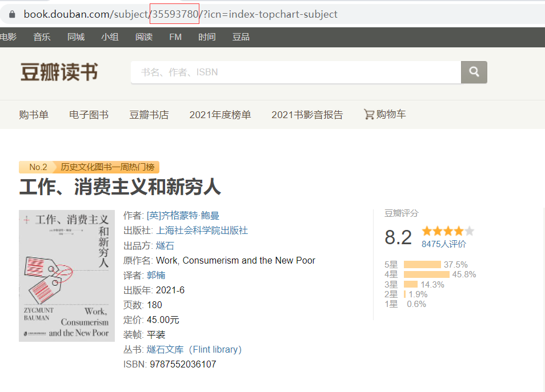Image resolution: width=545 pixels, height=392 pixels.
Task: Click the 豆瓣评分 heading
Action: pyautogui.click(x=402, y=213)
